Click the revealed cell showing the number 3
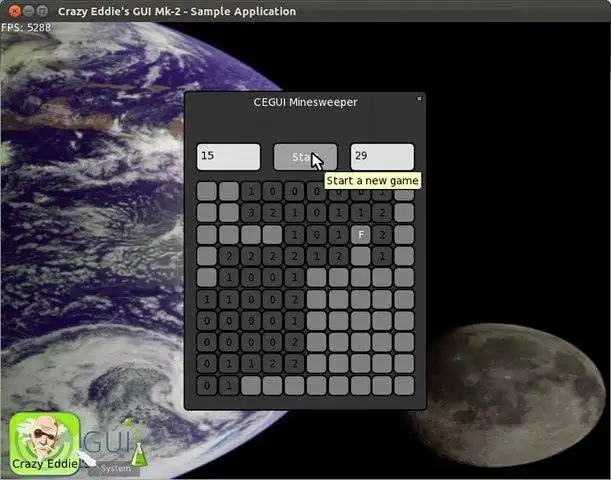 coord(251,213)
